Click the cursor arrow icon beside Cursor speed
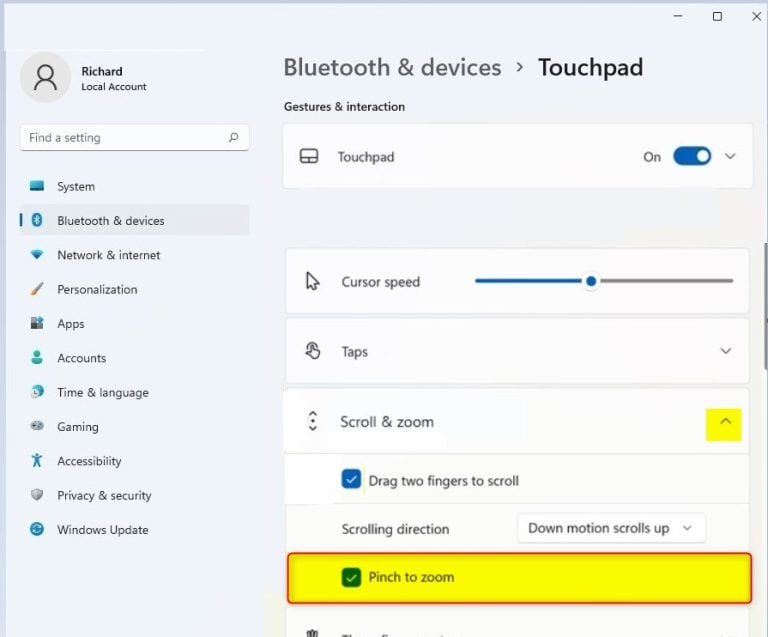Image resolution: width=768 pixels, height=637 pixels. 312,281
